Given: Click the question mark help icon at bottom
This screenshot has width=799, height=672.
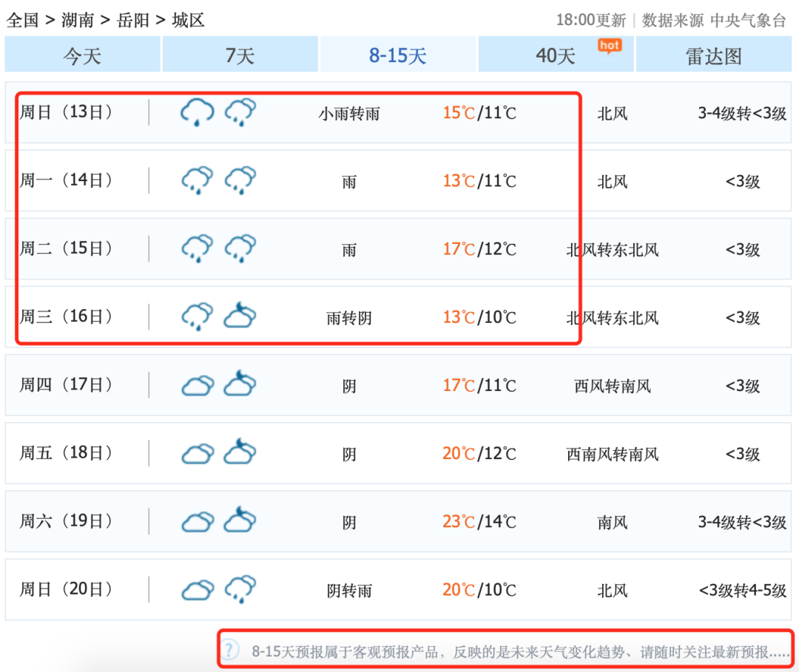Looking at the screenshot, I should [x=231, y=650].
